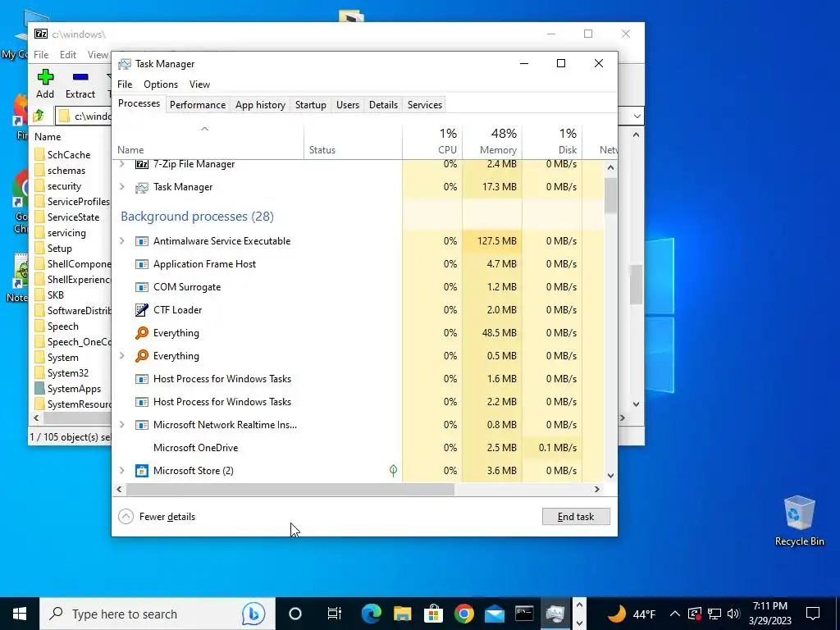
Task: Switch to the App history tab
Action: (x=260, y=105)
